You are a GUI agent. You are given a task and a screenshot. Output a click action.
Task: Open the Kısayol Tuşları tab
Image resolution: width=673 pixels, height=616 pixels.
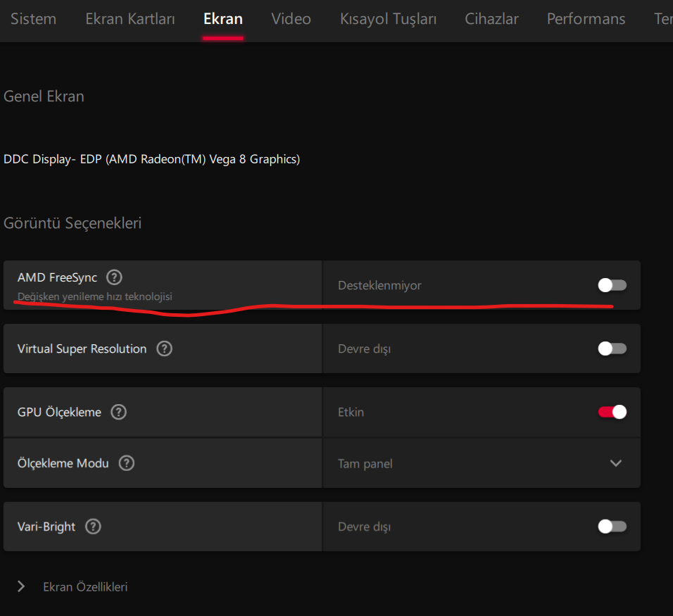tap(388, 20)
